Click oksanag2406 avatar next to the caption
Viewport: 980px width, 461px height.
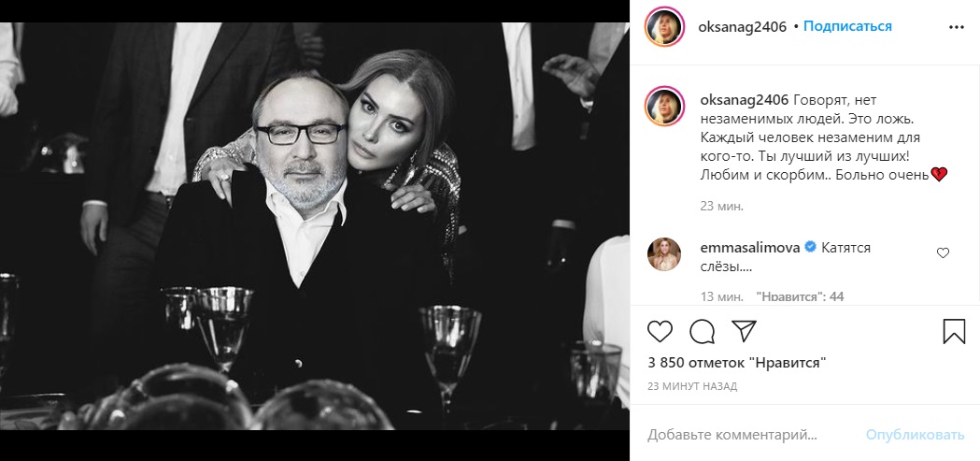click(x=665, y=108)
